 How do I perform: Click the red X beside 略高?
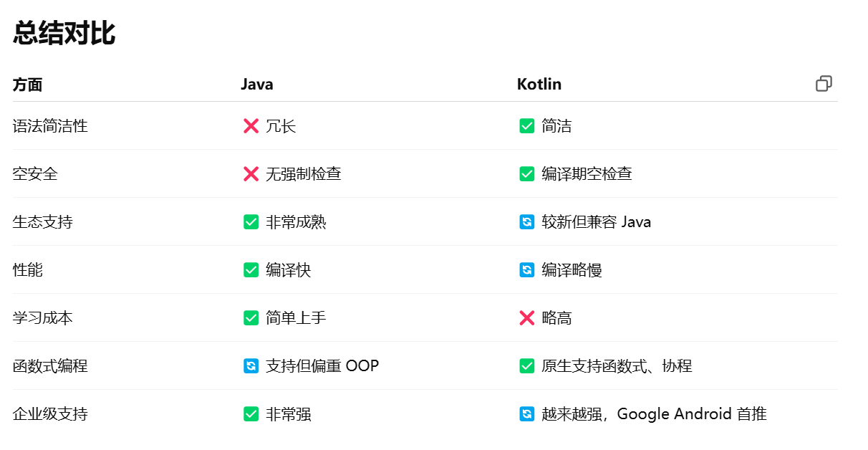[526, 318]
